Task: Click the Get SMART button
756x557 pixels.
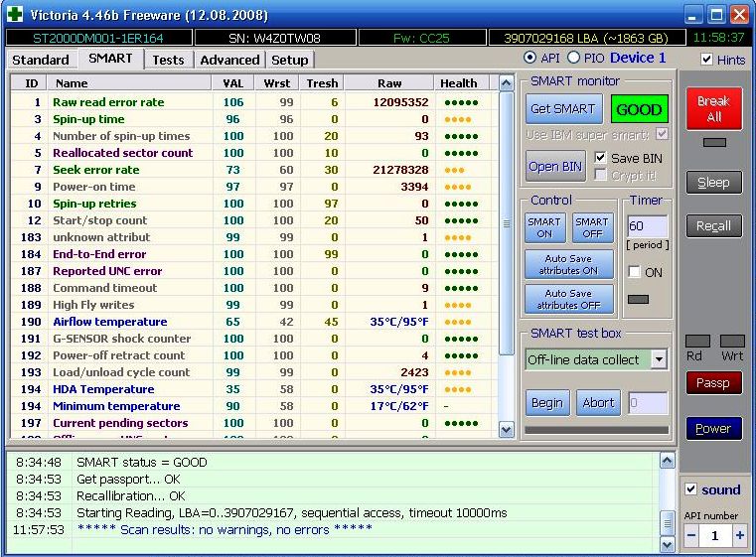Action: click(562, 109)
